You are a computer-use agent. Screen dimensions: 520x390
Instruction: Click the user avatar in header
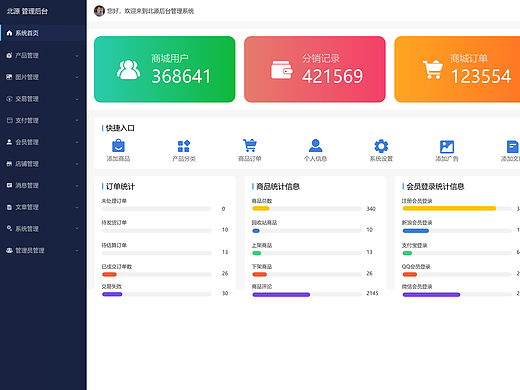(x=99, y=11)
